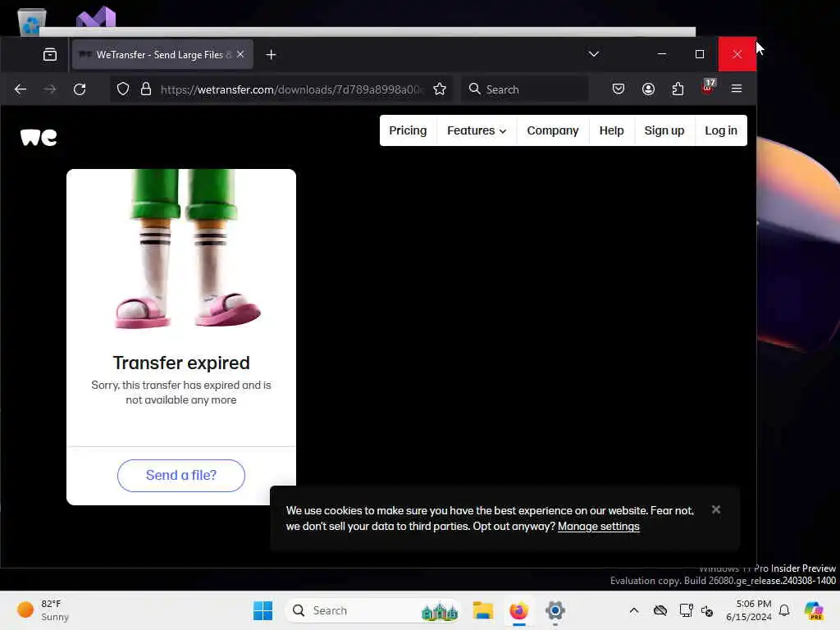The height and width of the screenshot is (630, 840).
Task: Click the Transfer expired heading
Action: pos(181,363)
